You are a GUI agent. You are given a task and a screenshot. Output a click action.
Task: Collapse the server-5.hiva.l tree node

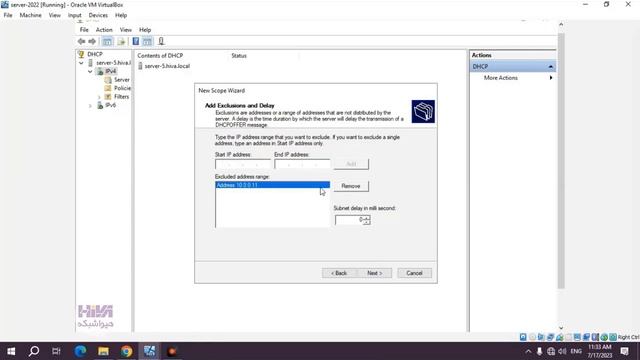[x=81, y=63]
